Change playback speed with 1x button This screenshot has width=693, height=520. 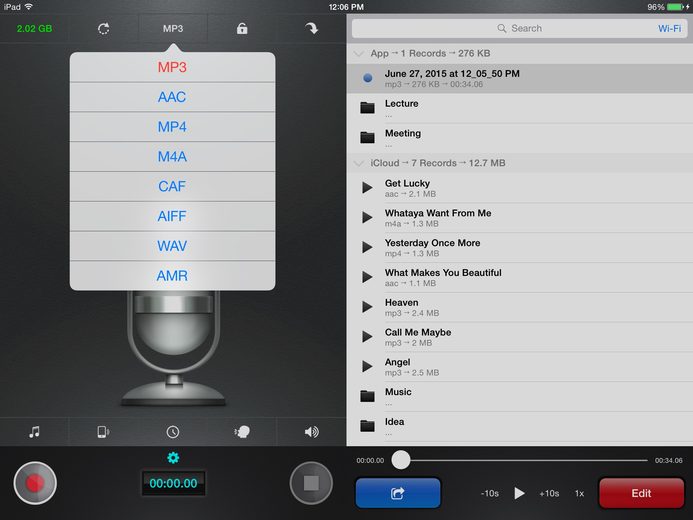(x=579, y=493)
